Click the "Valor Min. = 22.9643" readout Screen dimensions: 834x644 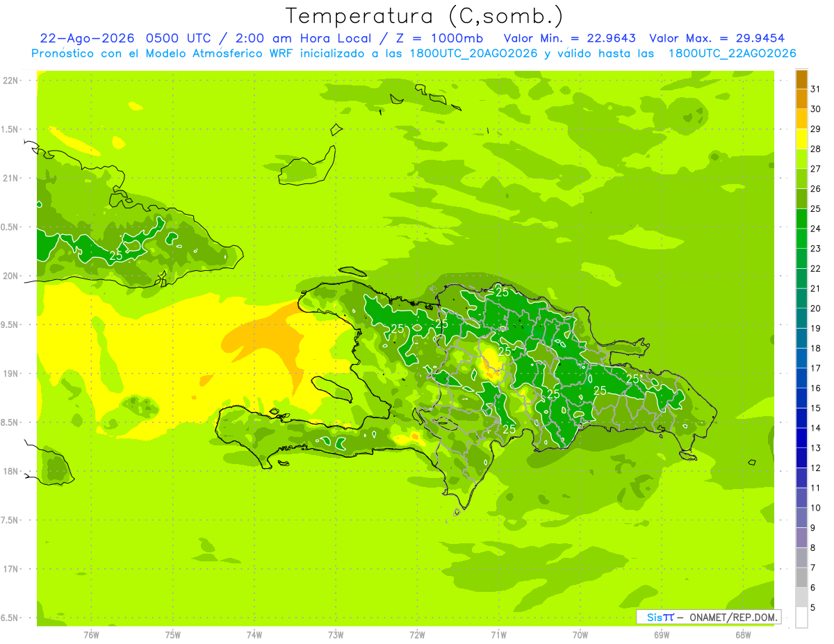pos(569,38)
